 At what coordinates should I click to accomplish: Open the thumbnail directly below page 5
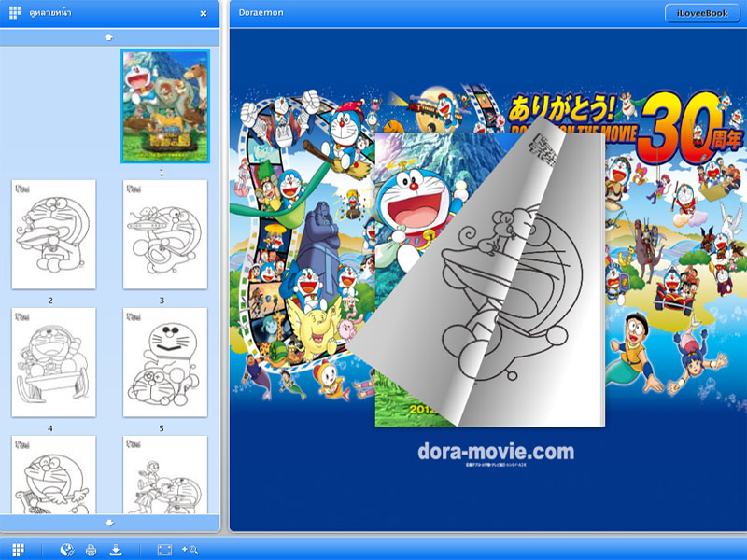coord(165,475)
